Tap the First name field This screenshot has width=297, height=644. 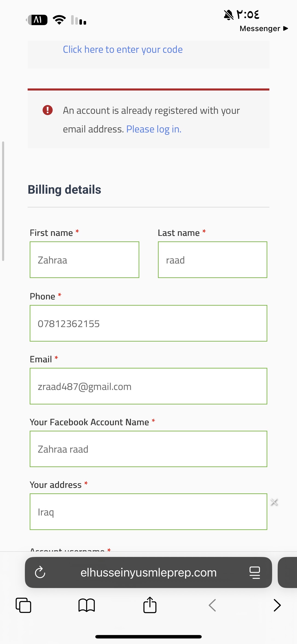84,260
